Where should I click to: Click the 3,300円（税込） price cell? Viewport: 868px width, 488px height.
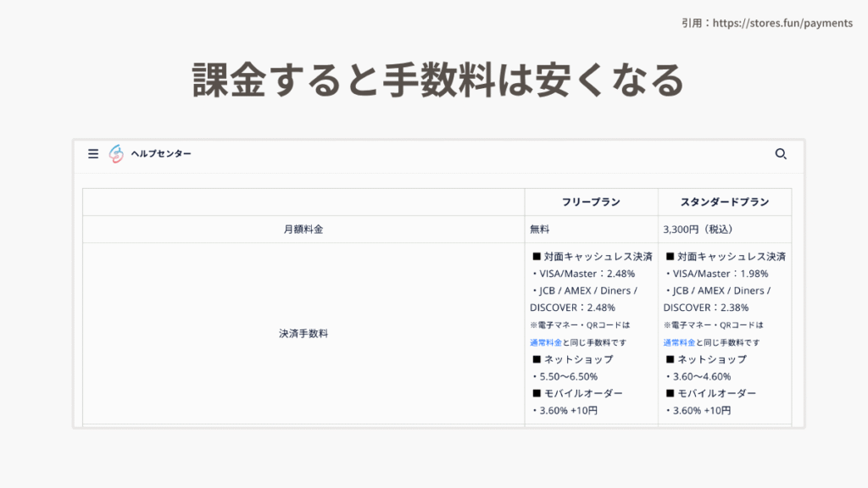click(697, 229)
